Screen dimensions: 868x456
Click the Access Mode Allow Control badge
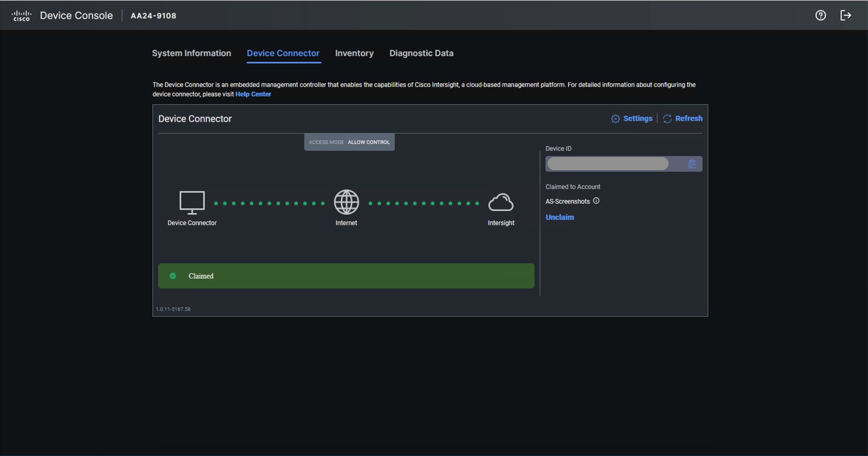349,142
